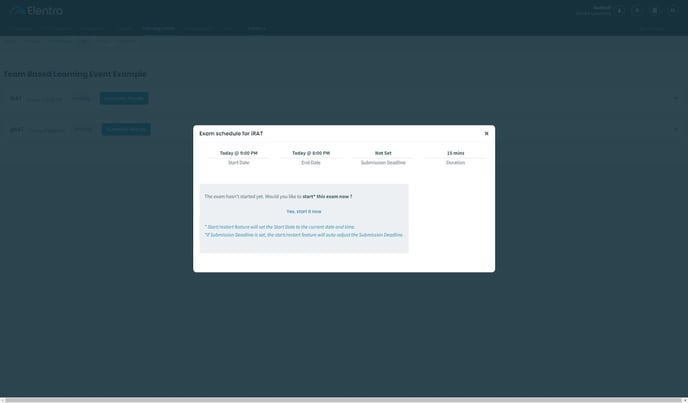Click the Start Date value in dialog
Image resolution: width=688 pixels, height=403 pixels.
click(x=239, y=153)
